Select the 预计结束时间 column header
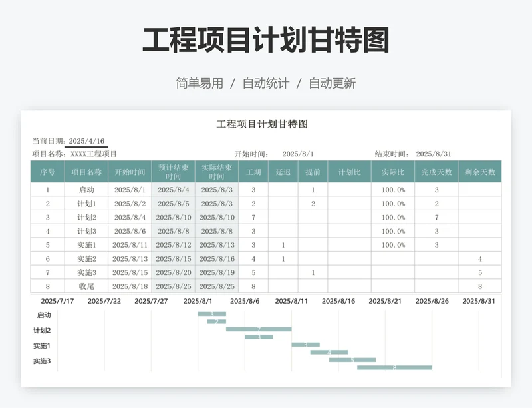The height and width of the screenshot is (408, 532). pyautogui.click(x=174, y=172)
